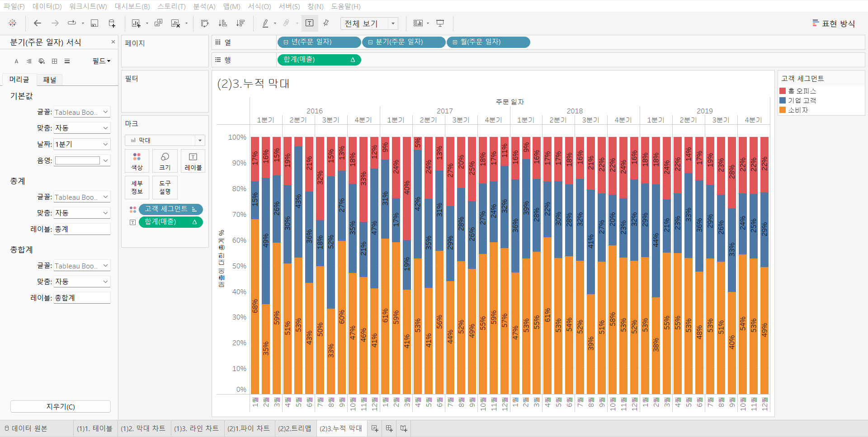The image size is (868, 437).
Task: Open the 음영 shading color dropdown
Action: 82,160
